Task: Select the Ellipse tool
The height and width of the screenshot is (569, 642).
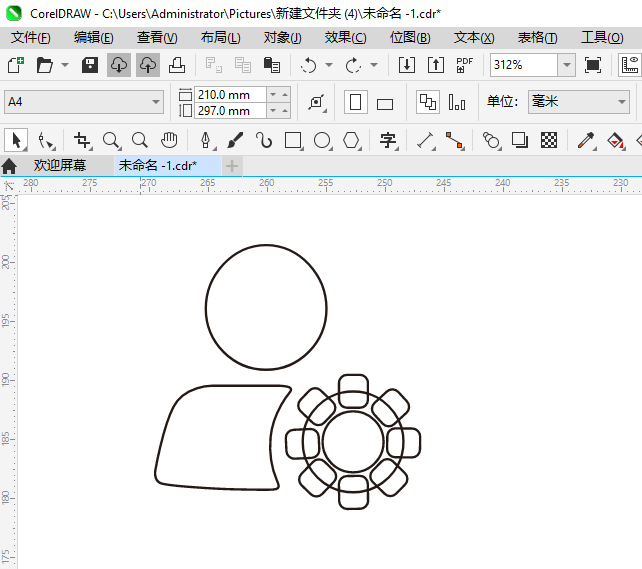Action: tap(322, 140)
